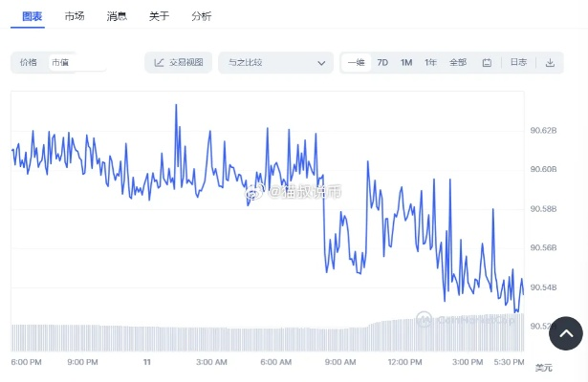Viewport: 588px width, 382px height.
Task: Go to the 消息 news tab
Action: (x=116, y=16)
